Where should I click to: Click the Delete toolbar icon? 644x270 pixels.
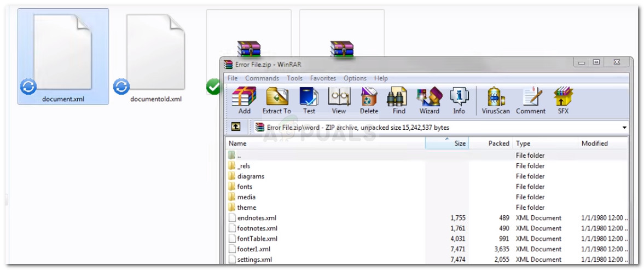(369, 100)
